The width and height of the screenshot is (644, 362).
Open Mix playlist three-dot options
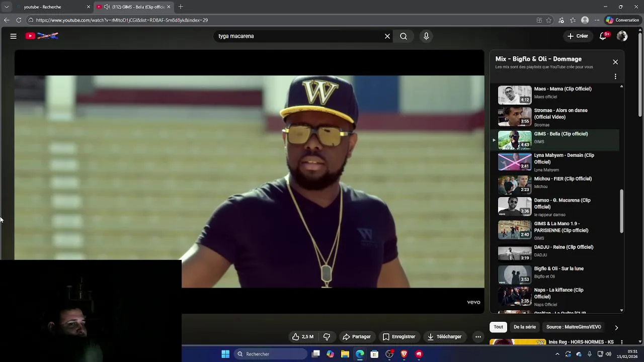(615, 76)
